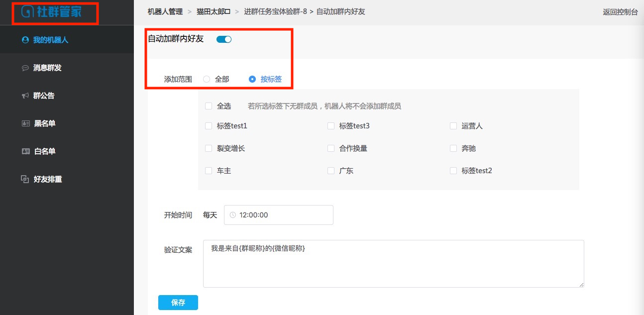Disable the 自动加群内好友 toggle switch

click(x=224, y=39)
